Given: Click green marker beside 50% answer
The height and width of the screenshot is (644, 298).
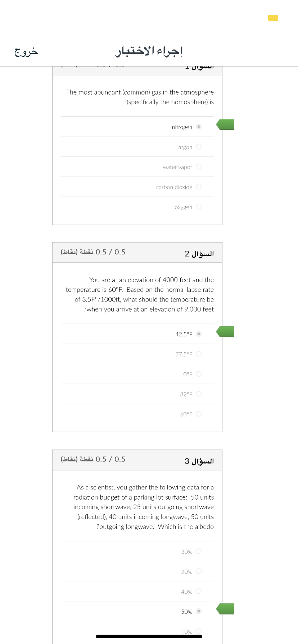Looking at the screenshot, I should tap(225, 609).
